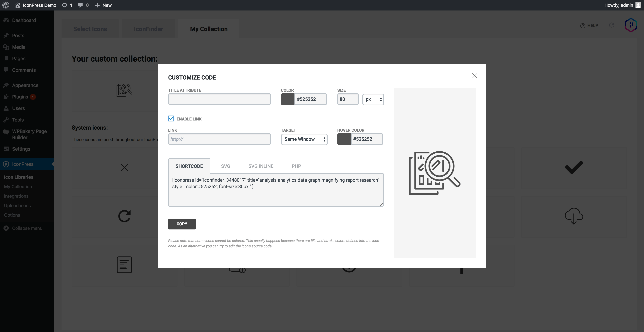Switch to the SVG INLINE tab
644x332 pixels.
(x=261, y=166)
